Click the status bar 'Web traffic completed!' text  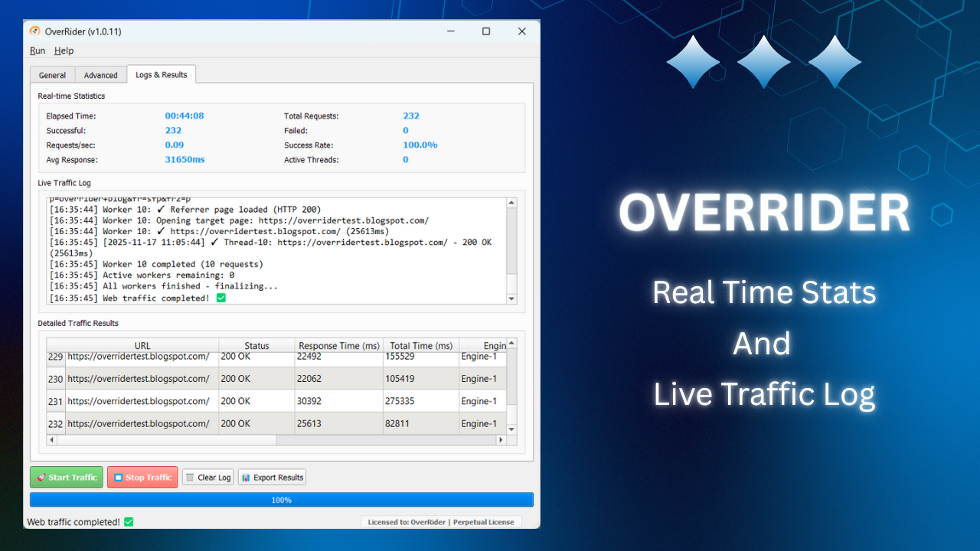73,522
